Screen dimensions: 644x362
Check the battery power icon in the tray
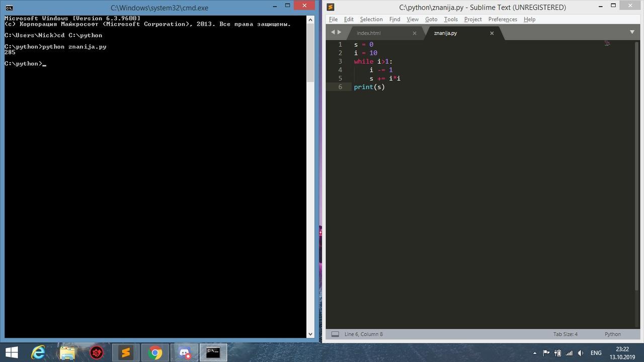tap(557, 353)
